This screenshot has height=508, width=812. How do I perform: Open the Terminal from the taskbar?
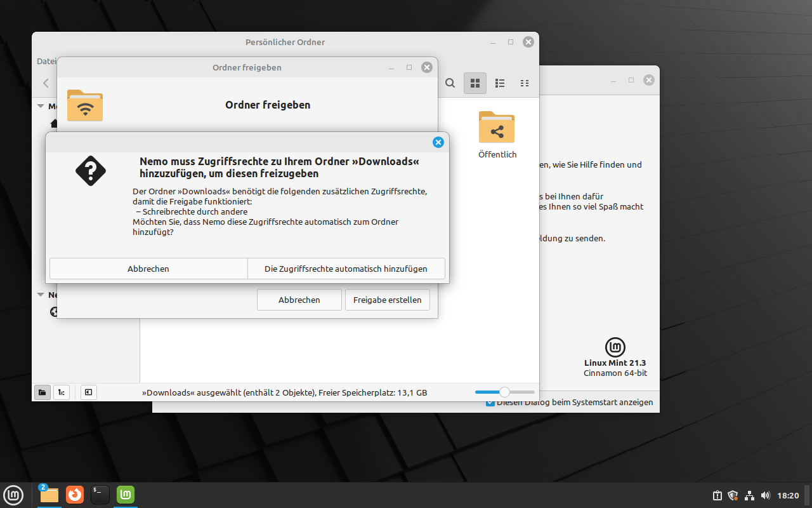(100, 495)
